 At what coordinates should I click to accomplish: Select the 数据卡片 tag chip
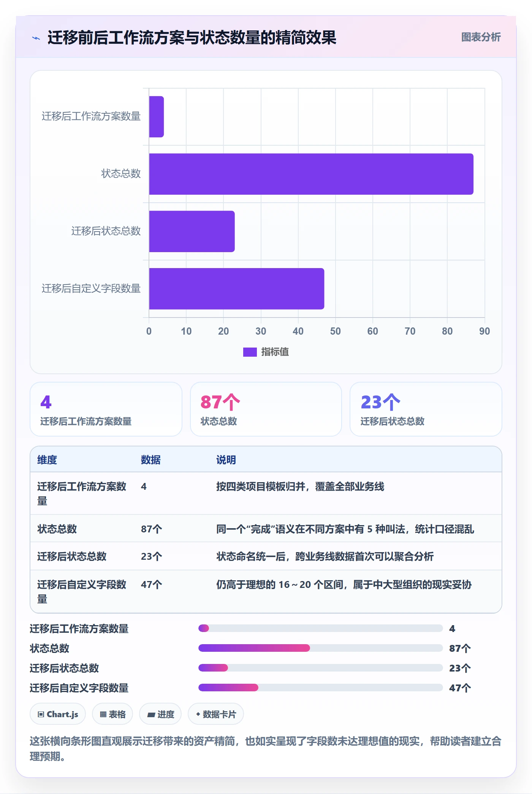216,714
